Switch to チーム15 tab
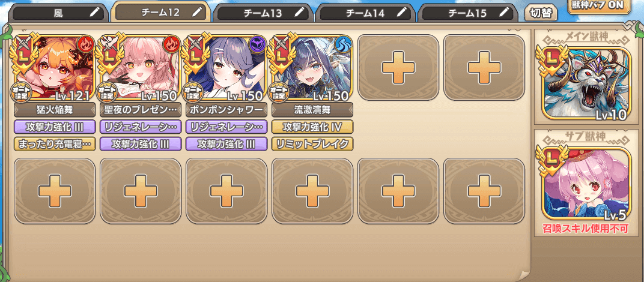644x282 pixels. (468, 13)
